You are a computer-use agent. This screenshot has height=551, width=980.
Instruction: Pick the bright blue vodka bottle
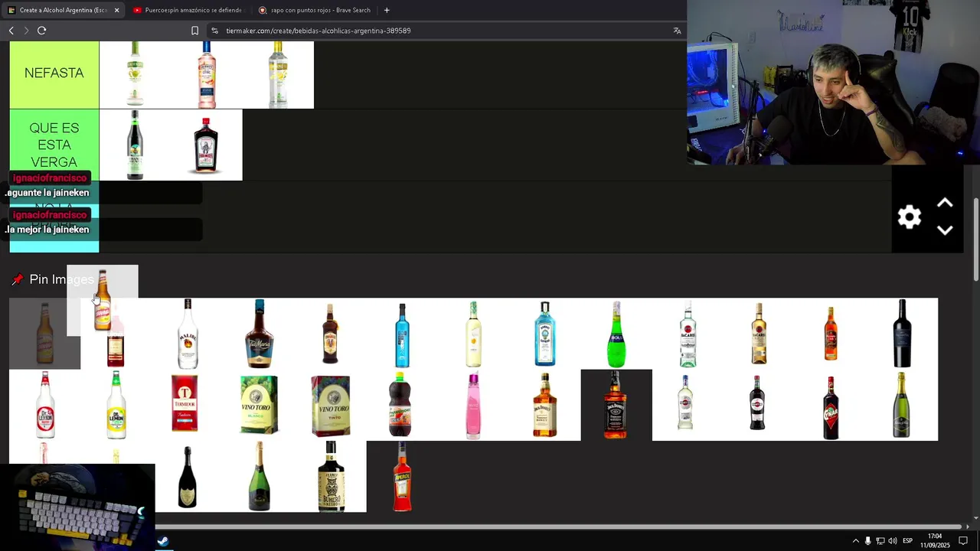(x=402, y=334)
